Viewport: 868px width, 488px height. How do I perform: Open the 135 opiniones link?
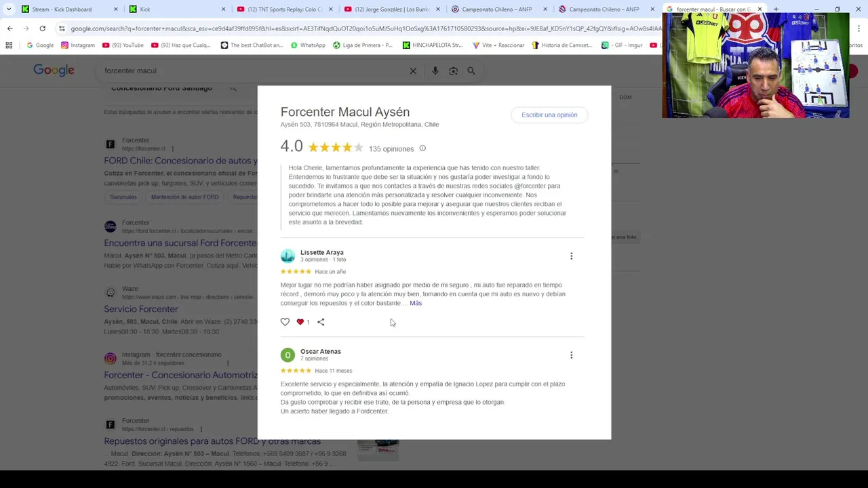(391, 149)
